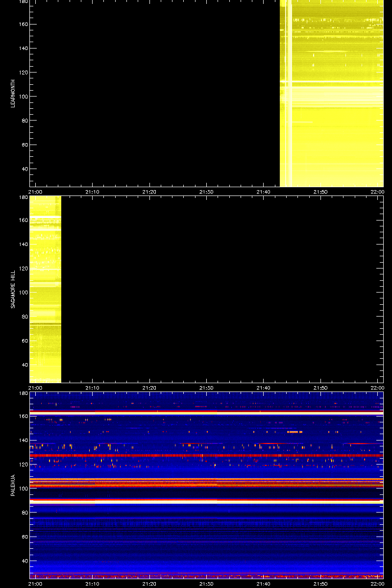Click the 40 frequency tick on the Learmonth axis

[24, 169]
